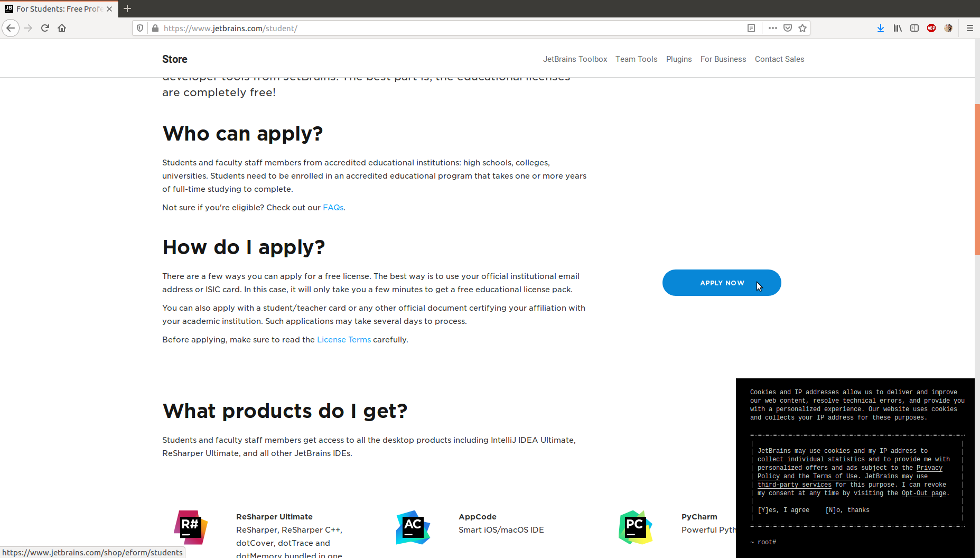The image size is (980, 558).
Task: Click the 'Smart iOS/macOS IDE' description
Action: pyautogui.click(x=501, y=530)
